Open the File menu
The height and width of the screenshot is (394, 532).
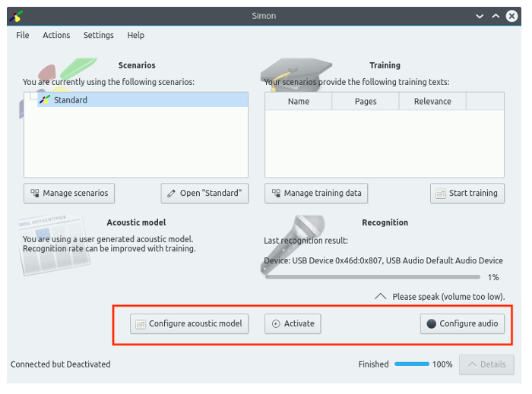tap(23, 35)
